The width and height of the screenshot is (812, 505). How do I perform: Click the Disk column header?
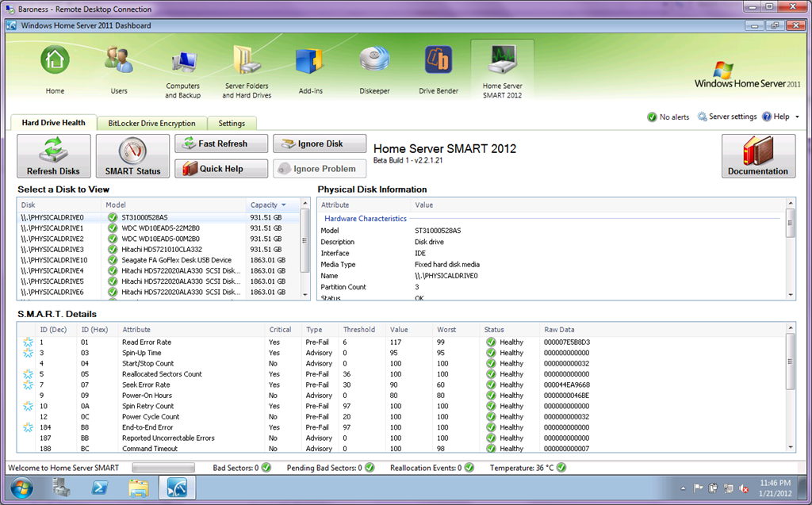coord(59,205)
